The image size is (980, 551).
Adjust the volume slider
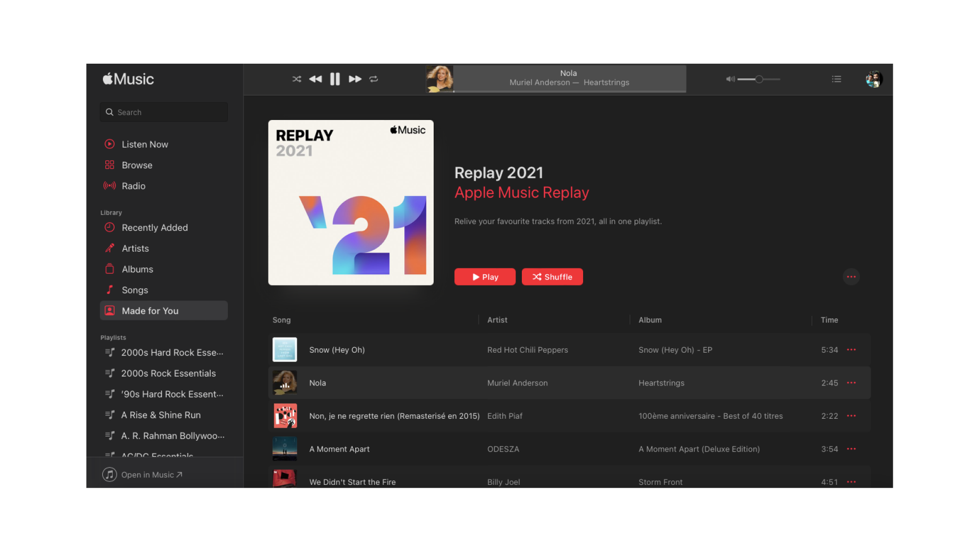pyautogui.click(x=759, y=79)
